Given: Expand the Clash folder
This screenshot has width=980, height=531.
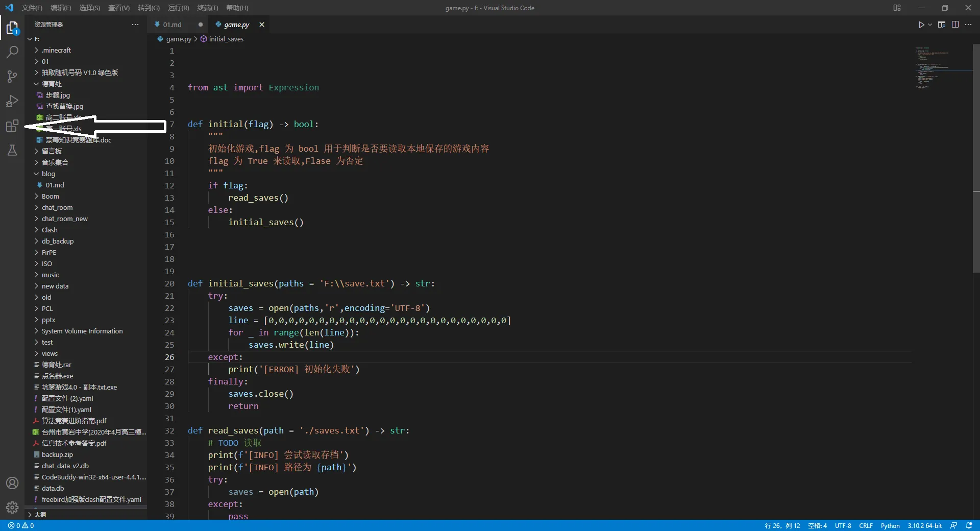Looking at the screenshot, I should pos(86,230).
